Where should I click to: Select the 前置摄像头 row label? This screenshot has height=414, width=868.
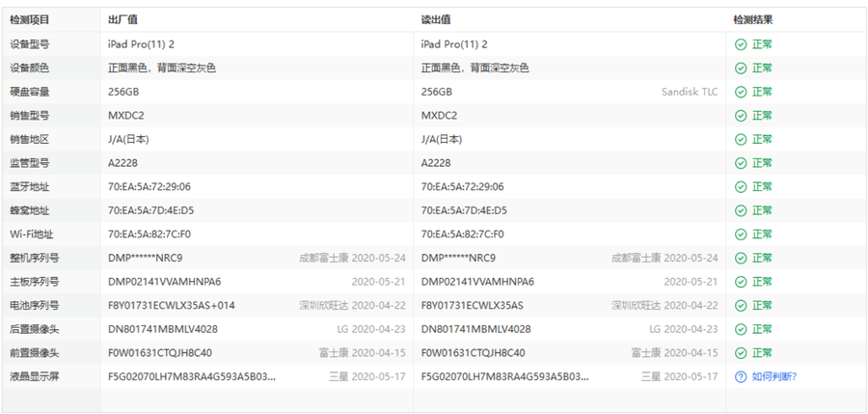(x=35, y=353)
